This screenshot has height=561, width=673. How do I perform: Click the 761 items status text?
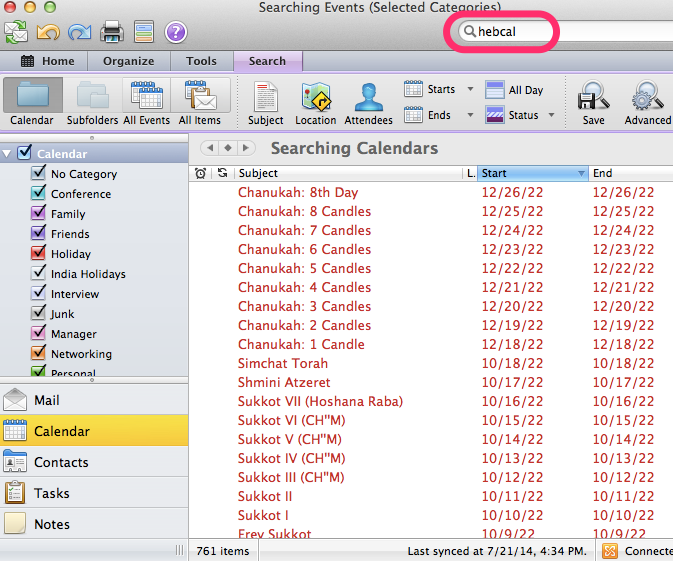click(222, 551)
